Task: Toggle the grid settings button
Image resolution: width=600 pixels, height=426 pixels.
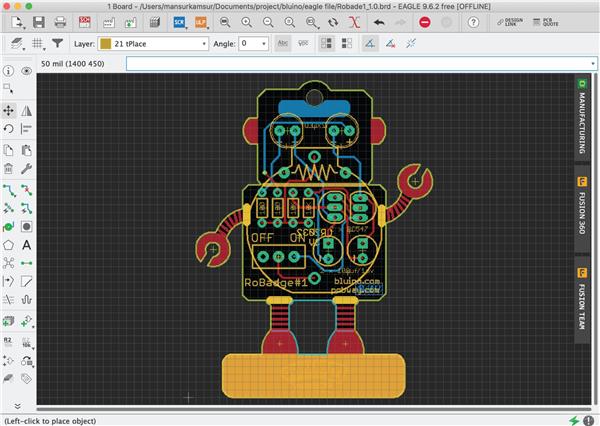Action: pos(38,43)
